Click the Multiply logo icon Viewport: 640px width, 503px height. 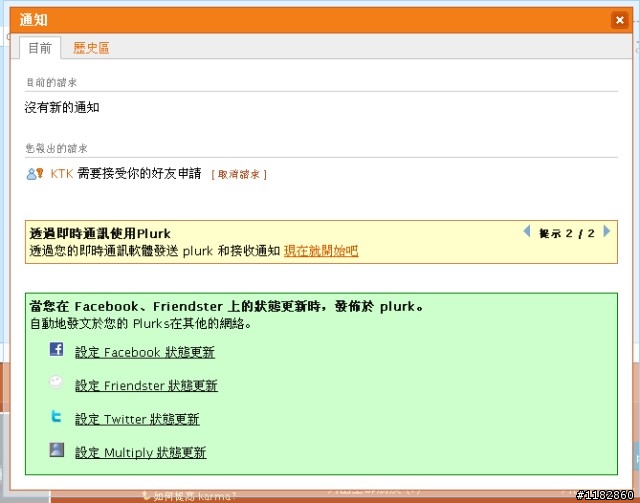57,450
